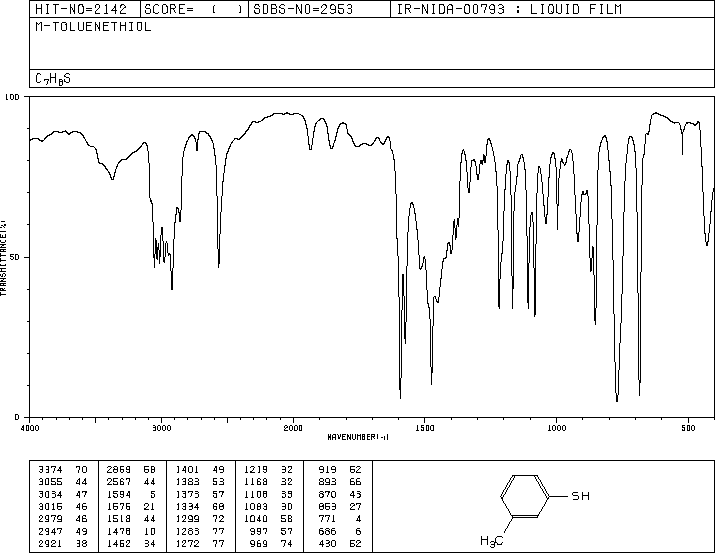This screenshot has height=553, width=715.
Task: Click the TRANSMITTANCE y-axis title
Action: point(3,258)
